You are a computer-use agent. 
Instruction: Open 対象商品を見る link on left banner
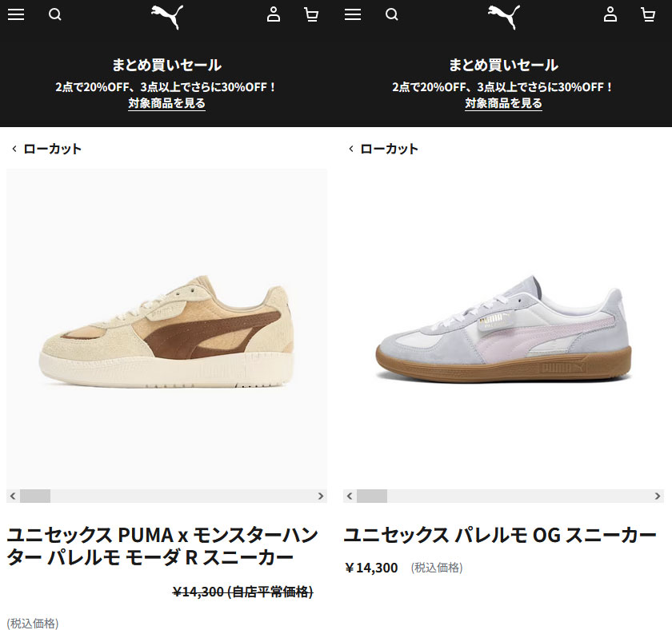(166, 103)
